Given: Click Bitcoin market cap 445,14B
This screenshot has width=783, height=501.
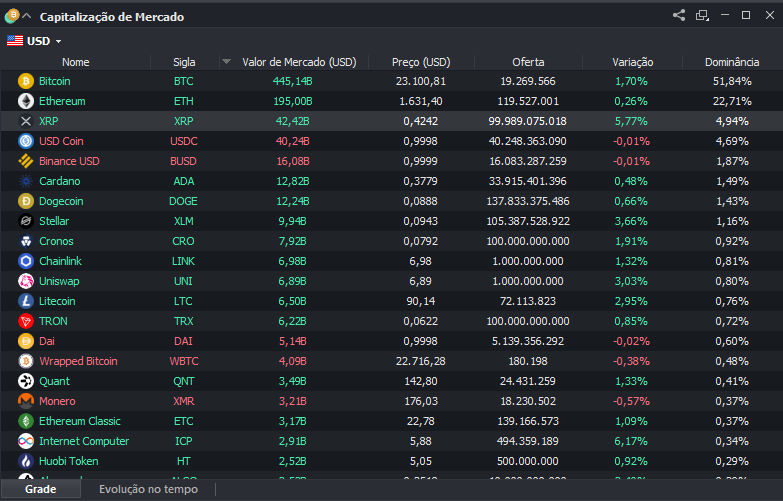Looking at the screenshot, I should pyautogui.click(x=293, y=81).
